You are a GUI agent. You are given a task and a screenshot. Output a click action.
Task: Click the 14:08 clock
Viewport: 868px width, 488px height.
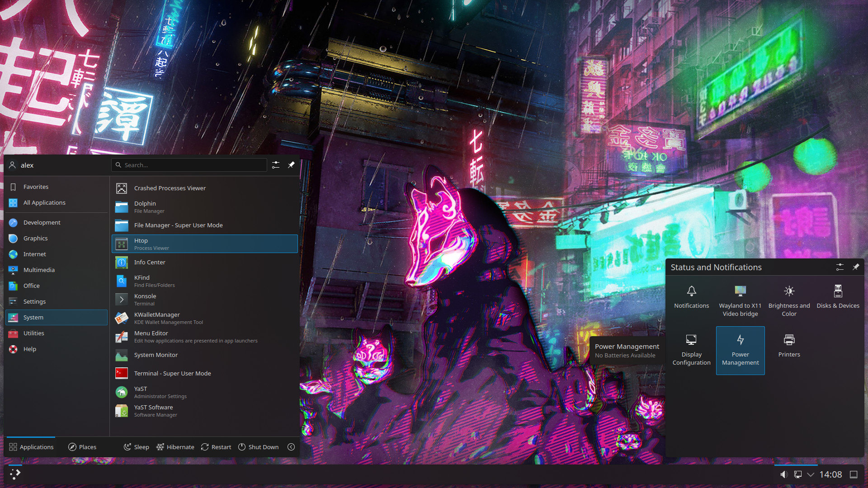[x=830, y=474]
